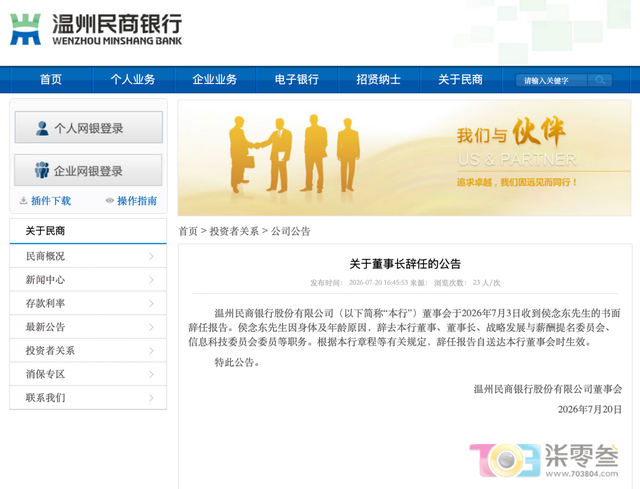Screen dimensions: 640x489
Task: Open the 关于民商 navigation menu
Action: [460, 79]
